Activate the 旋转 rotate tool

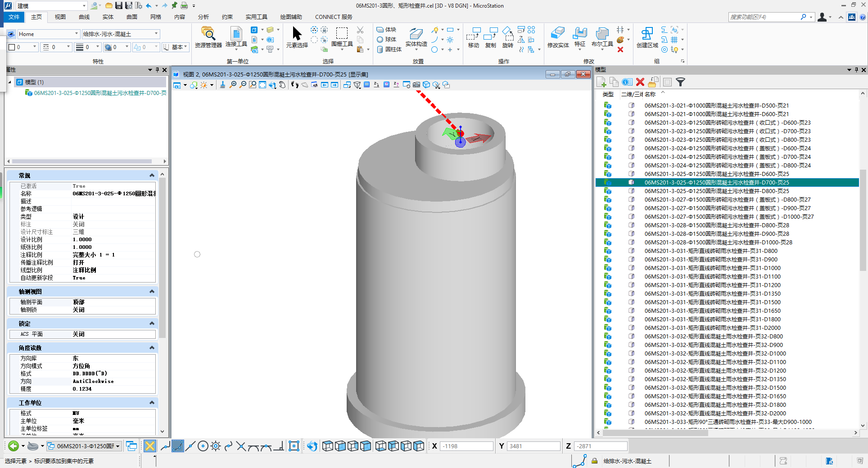(507, 37)
